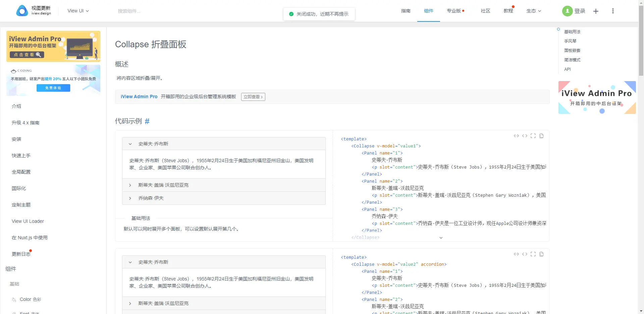Click the plus icon in the header
This screenshot has height=314, width=644.
[596, 11]
